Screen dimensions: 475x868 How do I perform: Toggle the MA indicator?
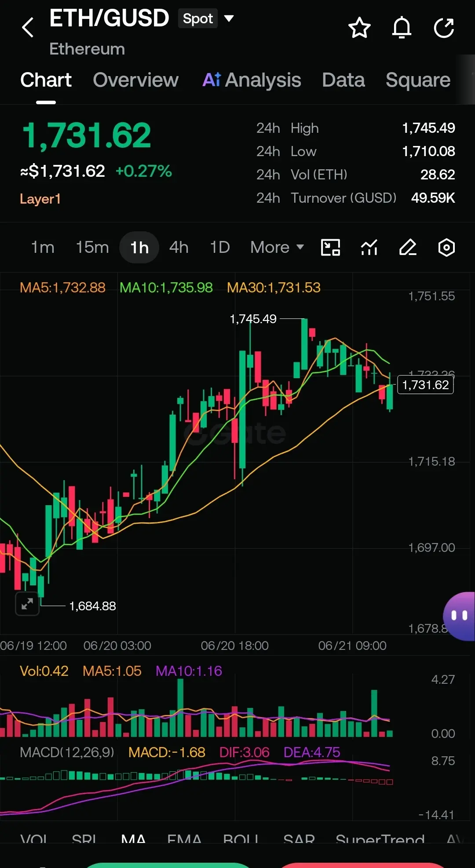(133, 839)
